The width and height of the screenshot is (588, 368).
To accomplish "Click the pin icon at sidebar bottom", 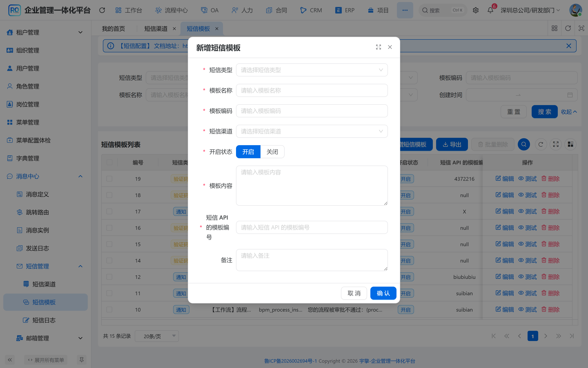I will [82, 360].
